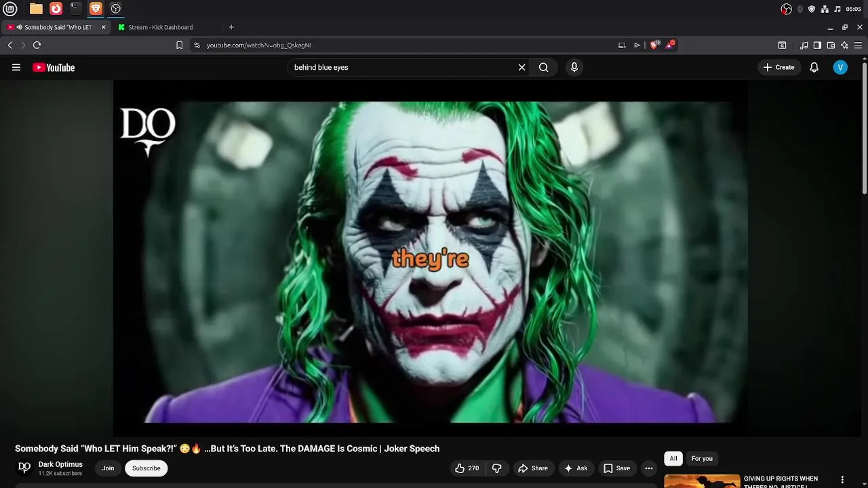Viewport: 868px width, 488px height.
Task: View site information beside the URL
Action: (x=197, y=45)
